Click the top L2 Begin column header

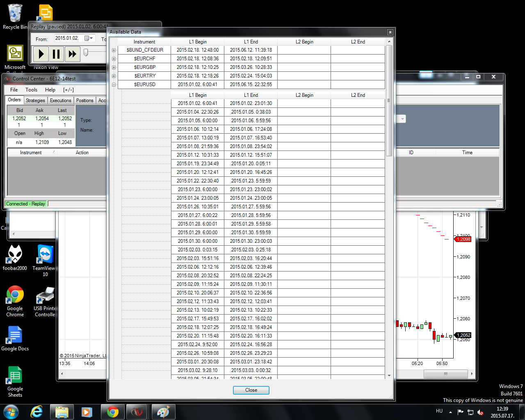[304, 42]
